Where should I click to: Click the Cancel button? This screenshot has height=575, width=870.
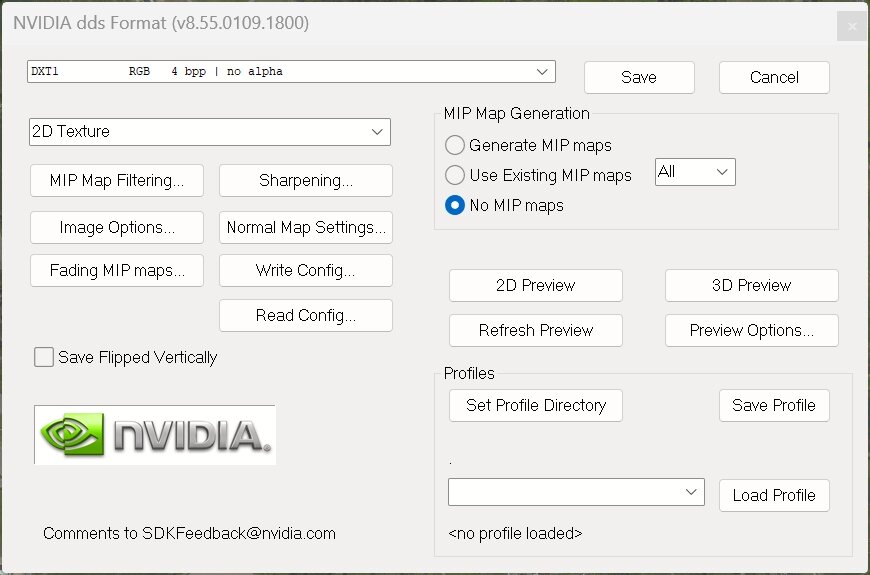coord(774,77)
